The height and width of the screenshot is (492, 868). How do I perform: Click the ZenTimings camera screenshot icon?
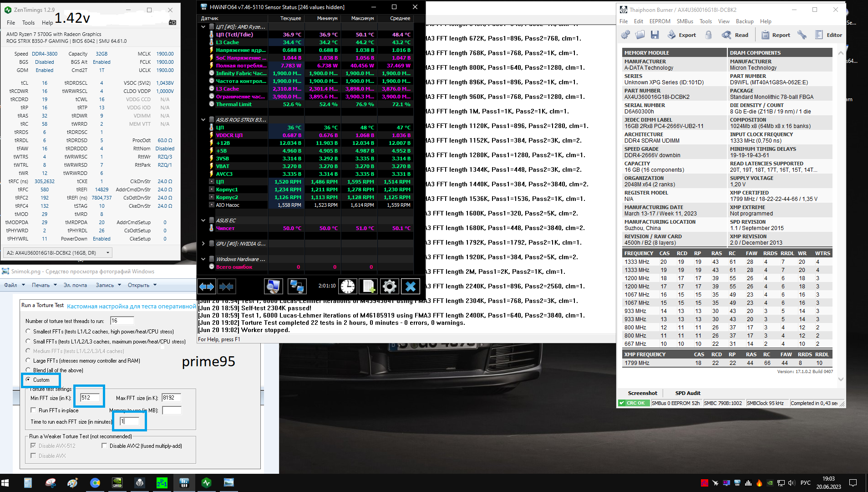point(173,22)
